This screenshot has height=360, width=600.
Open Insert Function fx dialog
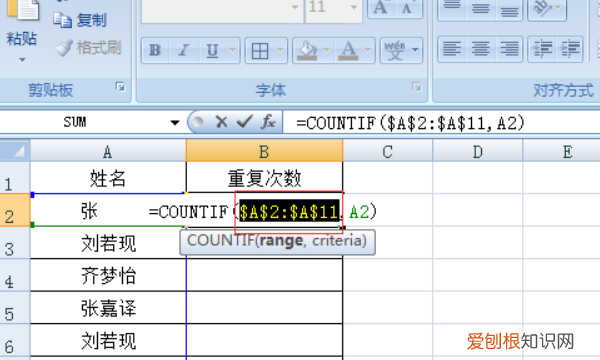tap(268, 122)
